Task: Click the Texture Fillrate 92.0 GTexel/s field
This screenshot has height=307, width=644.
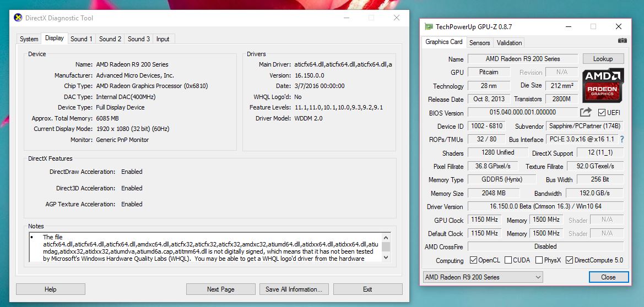Action: 595,166
